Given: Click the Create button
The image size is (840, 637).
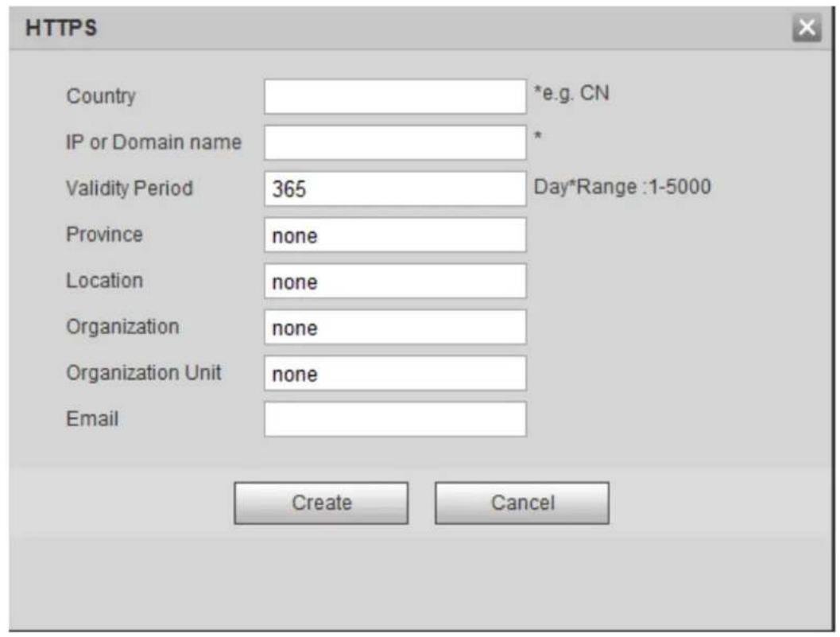Looking at the screenshot, I should [x=321, y=503].
